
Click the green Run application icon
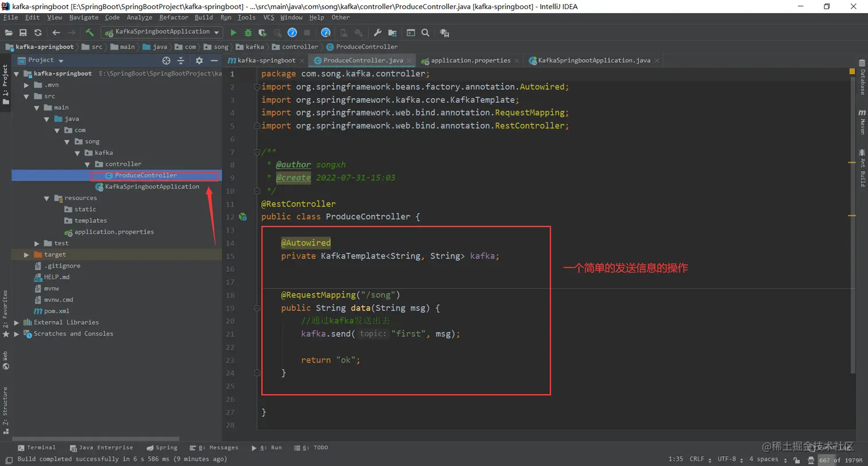click(233, 33)
